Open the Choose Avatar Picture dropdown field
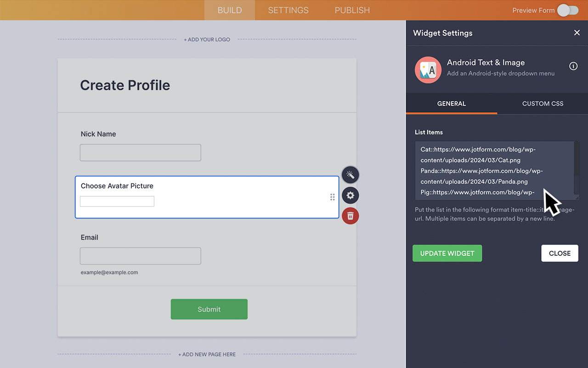 (117, 201)
